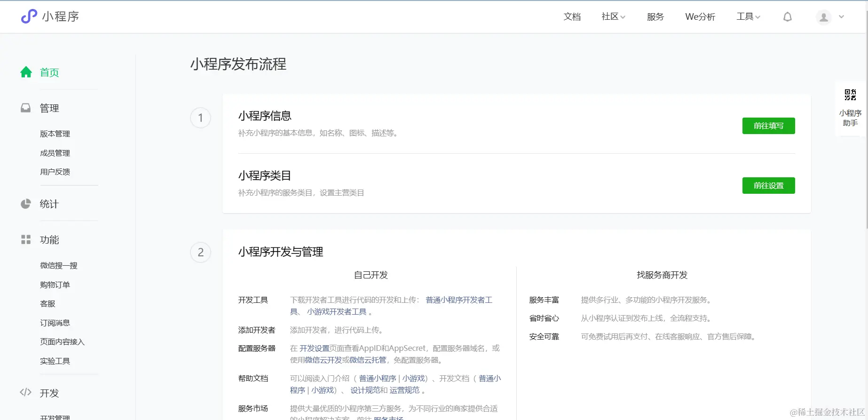The width and height of the screenshot is (868, 420).
Task: Open 页面内容接入 sidebar item
Action: pyautogui.click(x=62, y=342)
